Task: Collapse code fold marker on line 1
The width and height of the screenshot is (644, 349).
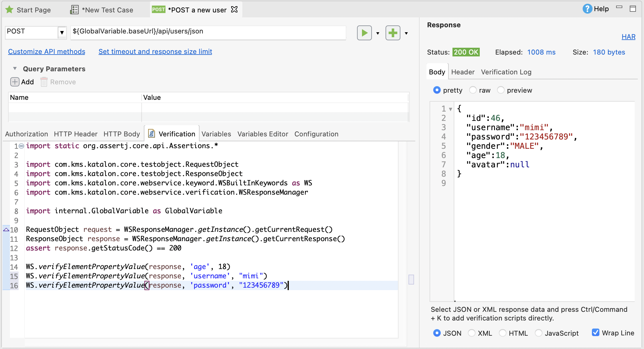Action: point(21,146)
